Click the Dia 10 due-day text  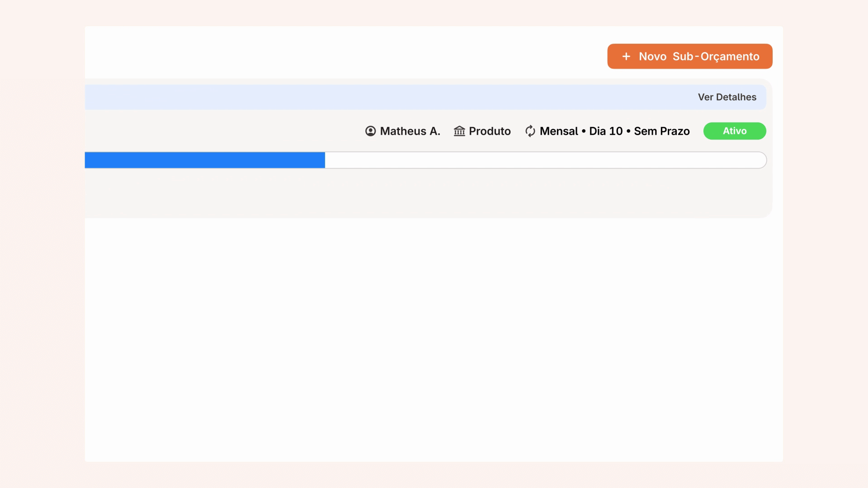click(606, 131)
